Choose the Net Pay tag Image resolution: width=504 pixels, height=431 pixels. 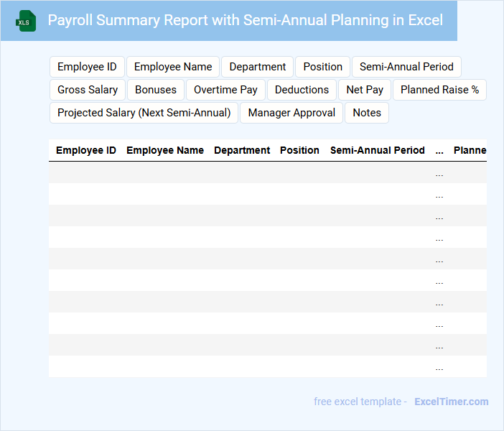[x=365, y=90]
